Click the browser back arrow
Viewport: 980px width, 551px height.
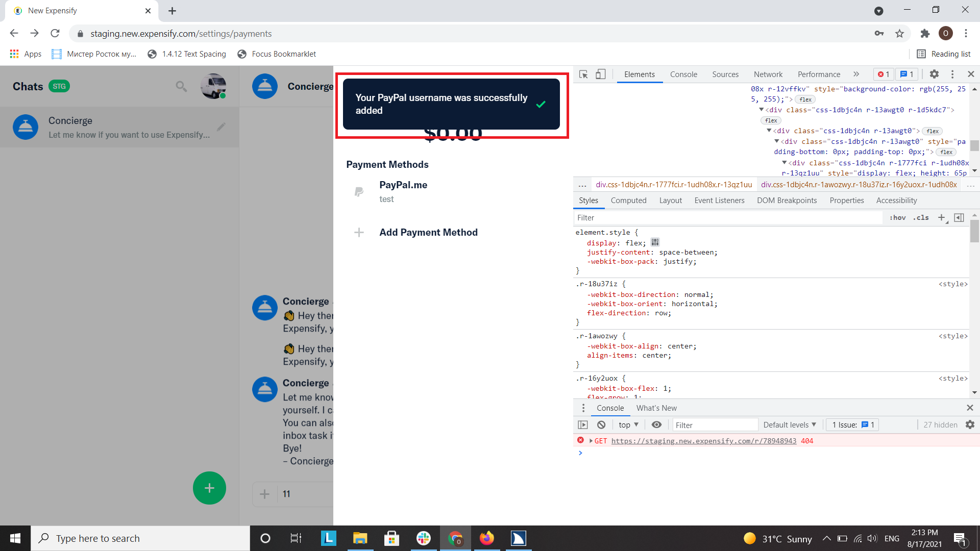pyautogui.click(x=14, y=34)
